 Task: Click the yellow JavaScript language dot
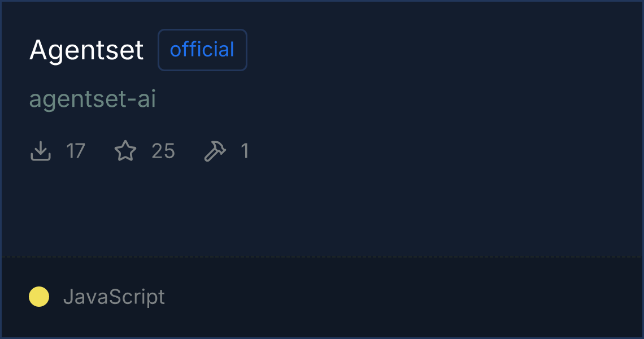(x=39, y=297)
